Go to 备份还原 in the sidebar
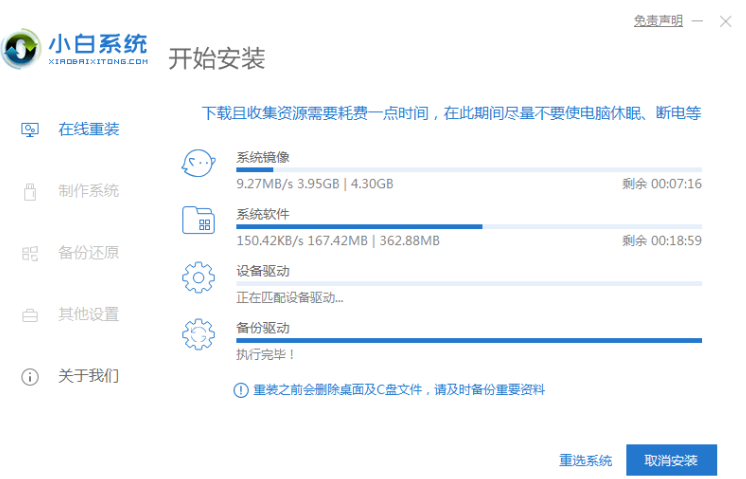746x479 pixels. pos(88,253)
